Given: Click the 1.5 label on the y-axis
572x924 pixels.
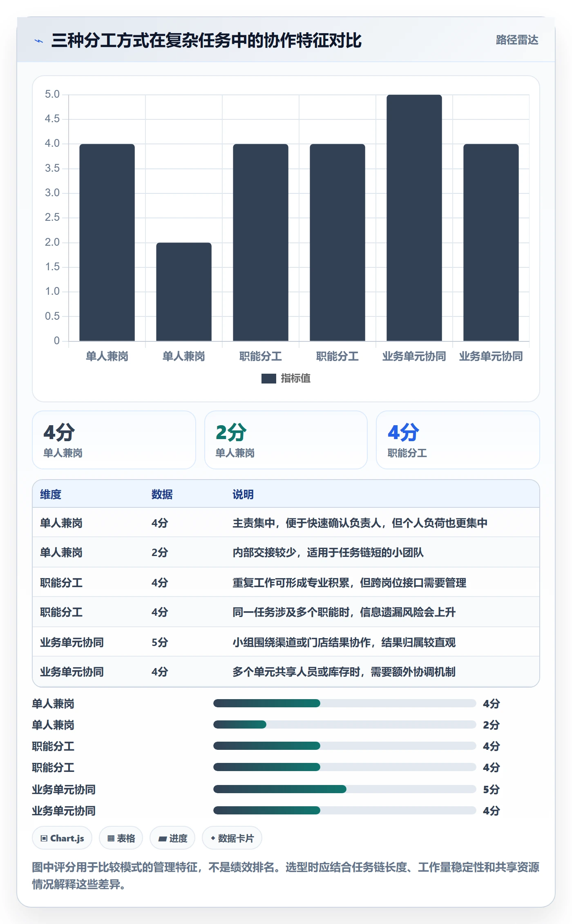Looking at the screenshot, I should [52, 267].
